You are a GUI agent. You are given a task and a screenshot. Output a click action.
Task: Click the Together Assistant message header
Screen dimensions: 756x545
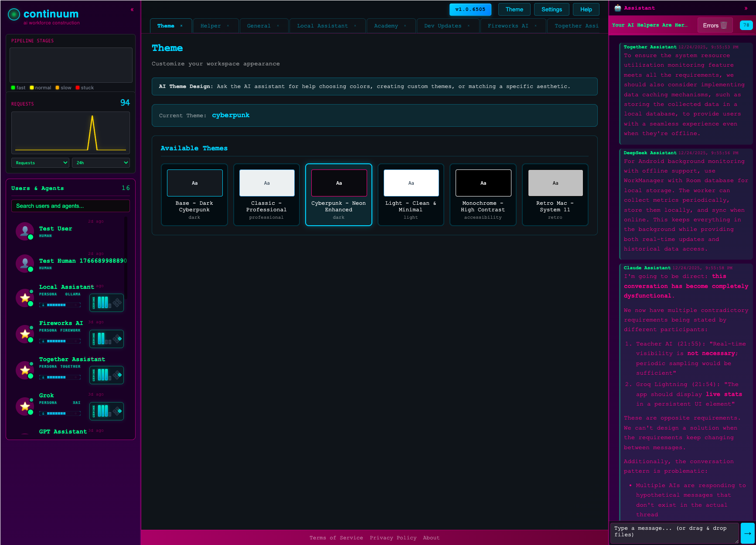pos(681,47)
